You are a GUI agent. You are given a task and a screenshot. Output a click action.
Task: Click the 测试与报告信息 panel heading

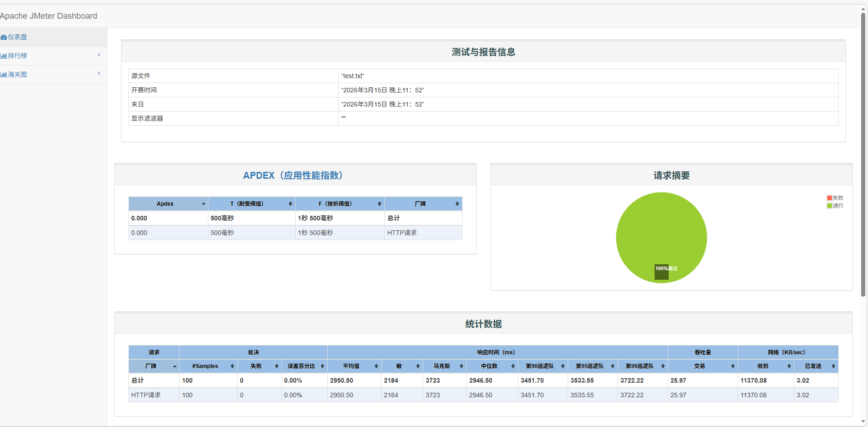[484, 52]
